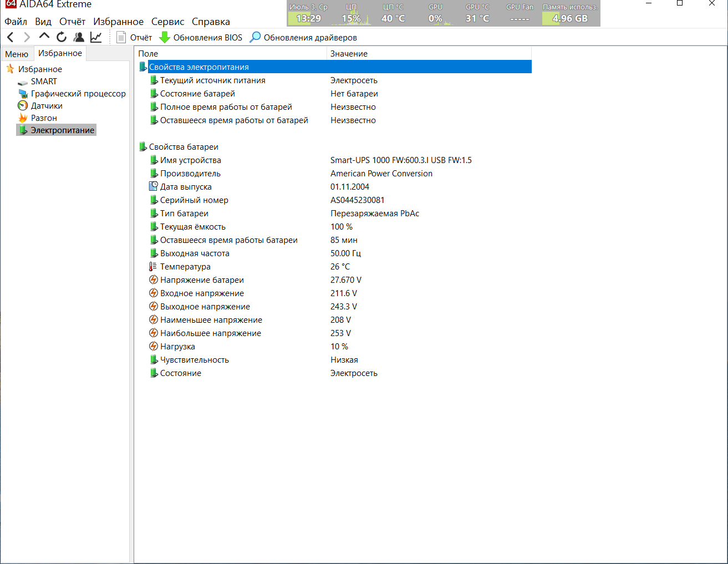
Task: Go up one level with the Up arrow
Action: tap(44, 37)
